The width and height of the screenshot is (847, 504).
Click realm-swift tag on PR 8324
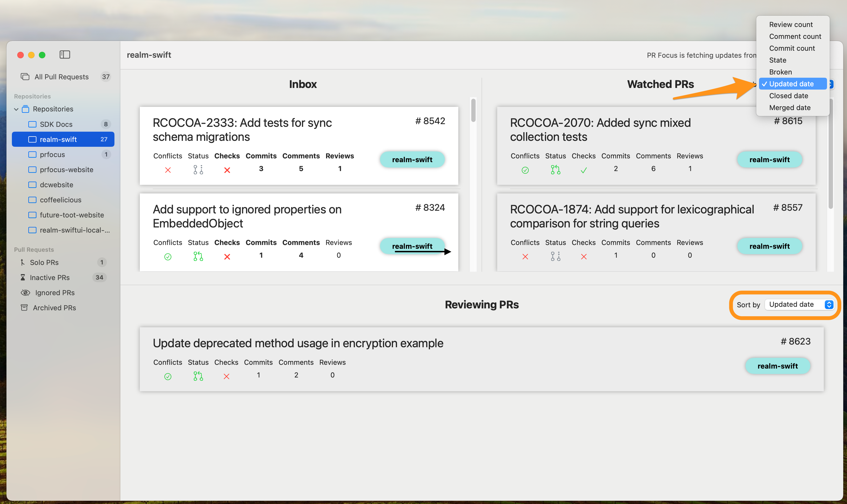click(x=412, y=246)
